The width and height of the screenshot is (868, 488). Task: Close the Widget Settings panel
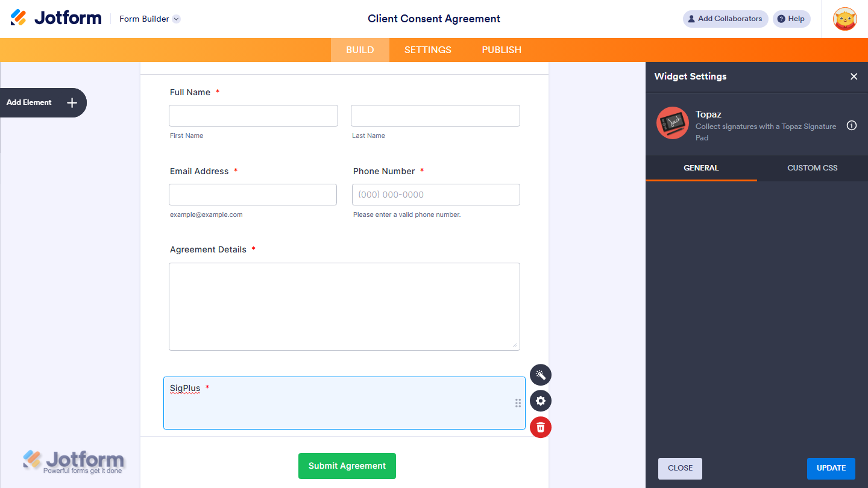coord(854,77)
